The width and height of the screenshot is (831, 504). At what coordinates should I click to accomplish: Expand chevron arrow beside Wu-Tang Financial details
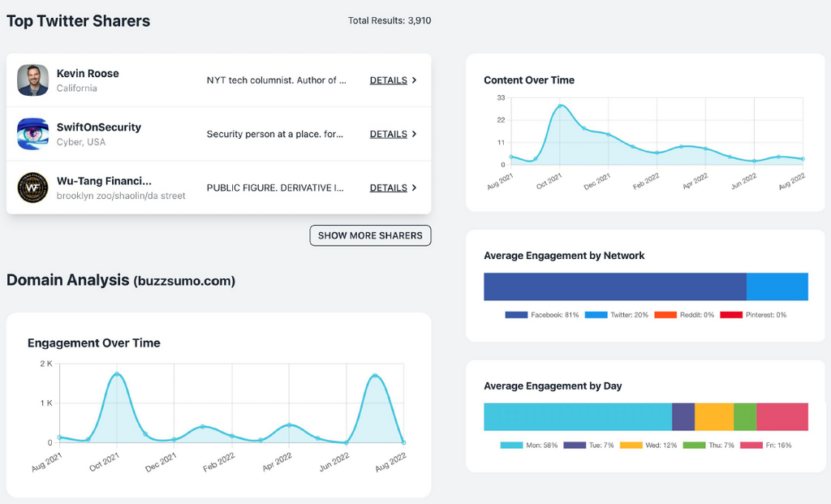click(x=415, y=187)
